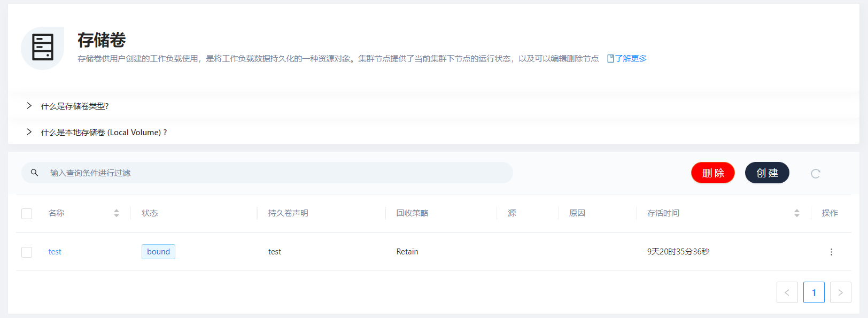Select all rows with header checkbox
Viewport: 868px width, 318px height.
(x=27, y=214)
